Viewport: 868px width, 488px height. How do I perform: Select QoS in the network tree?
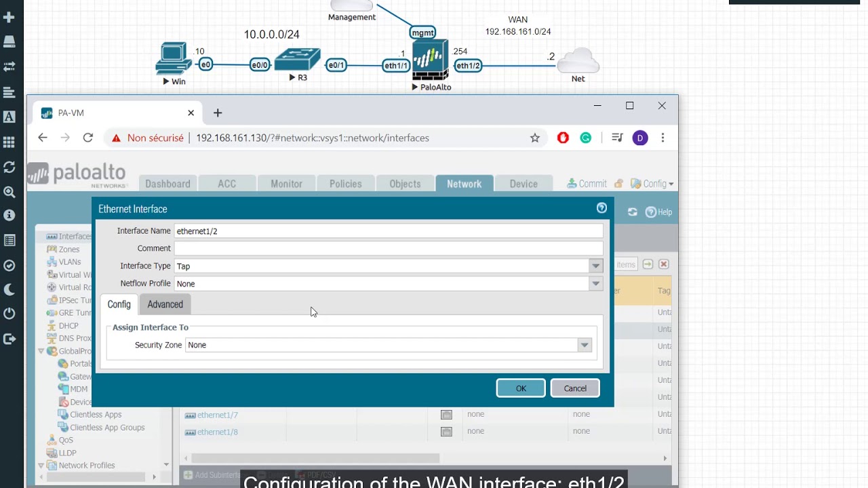click(x=65, y=440)
